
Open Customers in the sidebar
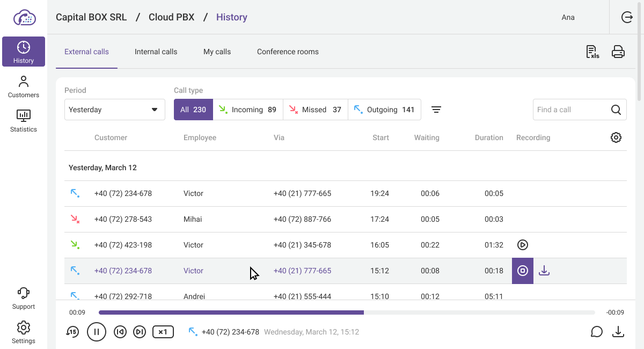(24, 86)
